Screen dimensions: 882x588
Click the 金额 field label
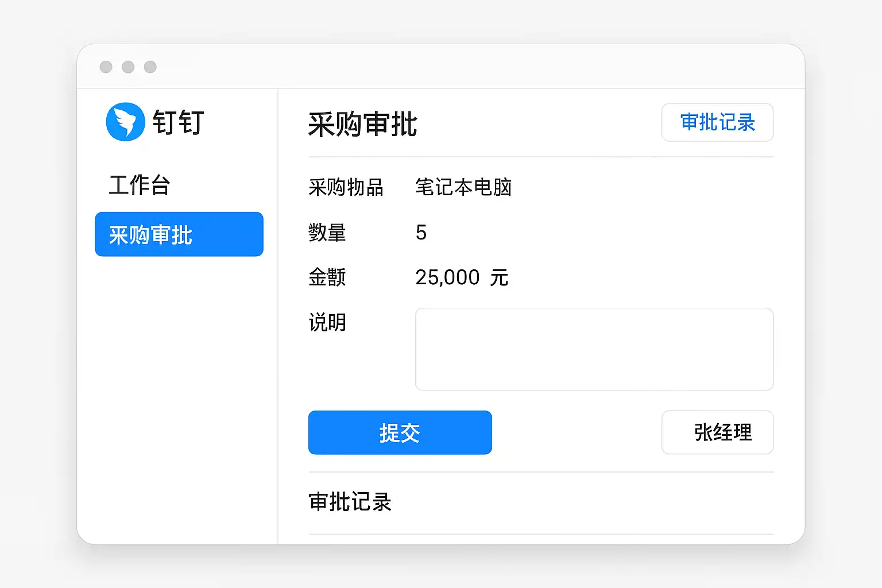327,277
